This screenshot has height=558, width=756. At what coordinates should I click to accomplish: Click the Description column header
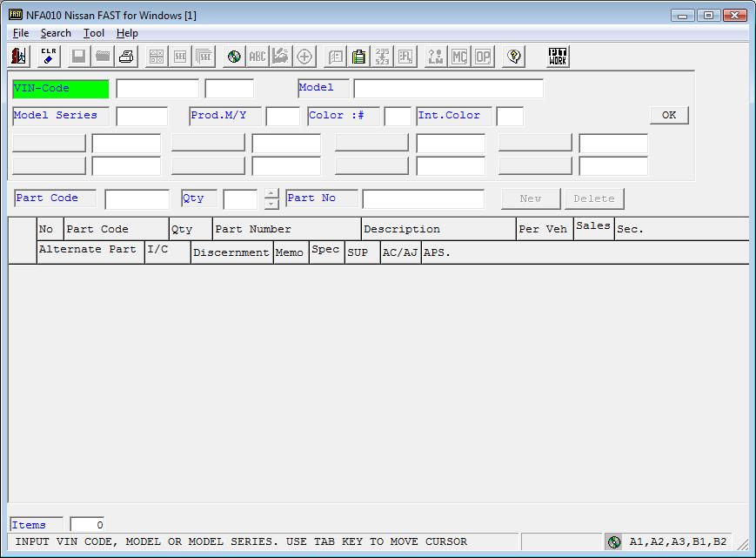(438, 229)
